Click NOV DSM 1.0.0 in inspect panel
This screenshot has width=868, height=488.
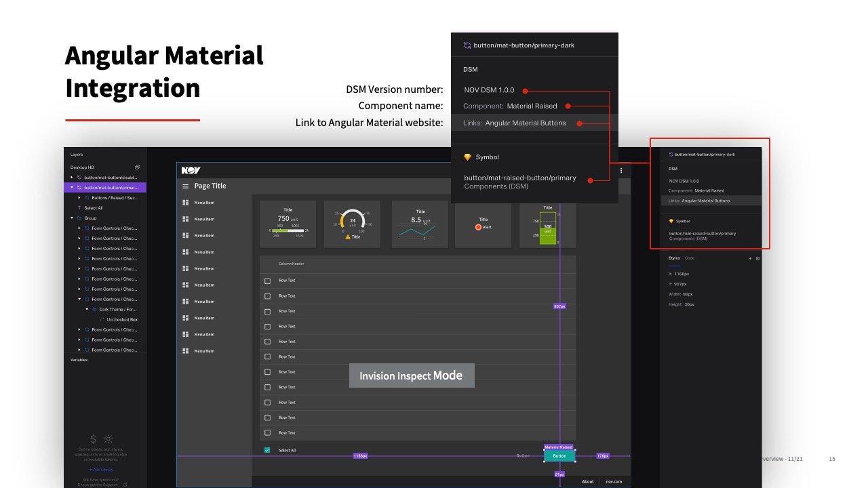[684, 181]
